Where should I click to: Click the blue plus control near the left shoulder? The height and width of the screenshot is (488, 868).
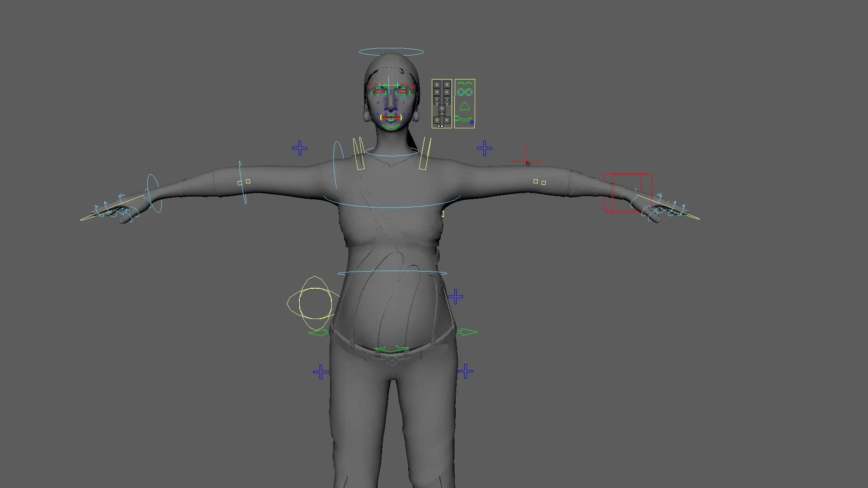click(x=299, y=147)
